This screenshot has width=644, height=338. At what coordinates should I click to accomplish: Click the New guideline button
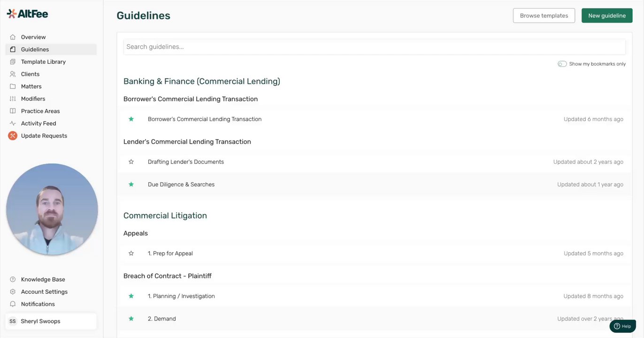606,15
